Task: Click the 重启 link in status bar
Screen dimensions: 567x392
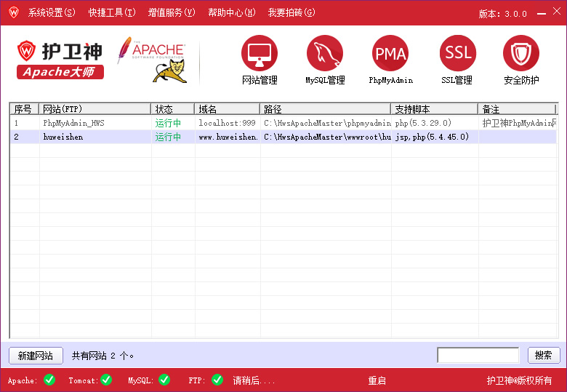Action: 377,380
